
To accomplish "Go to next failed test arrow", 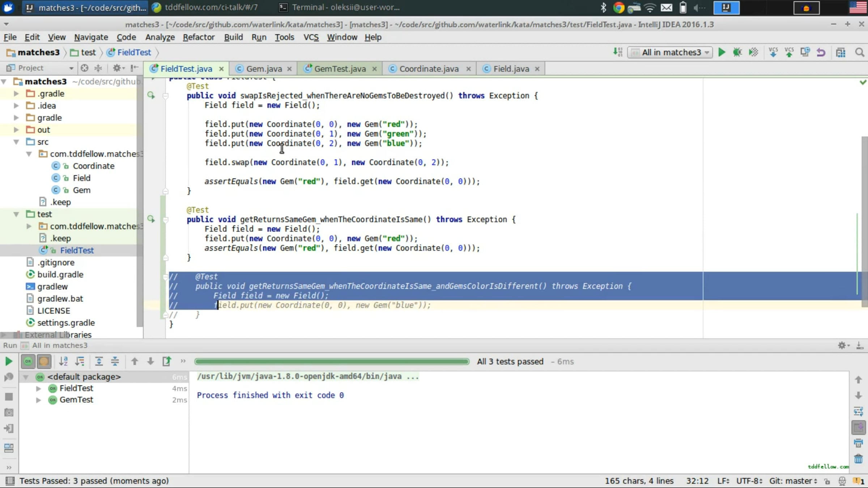I will [x=150, y=361].
